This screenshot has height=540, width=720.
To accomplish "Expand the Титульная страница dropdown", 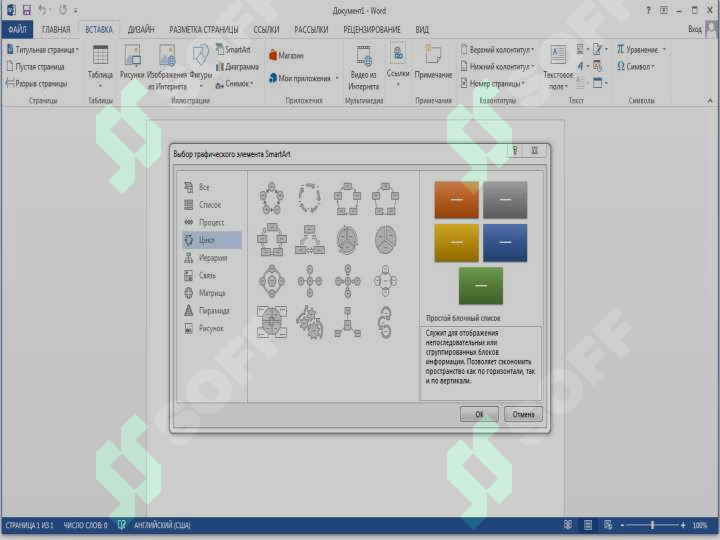I will pyautogui.click(x=77, y=50).
